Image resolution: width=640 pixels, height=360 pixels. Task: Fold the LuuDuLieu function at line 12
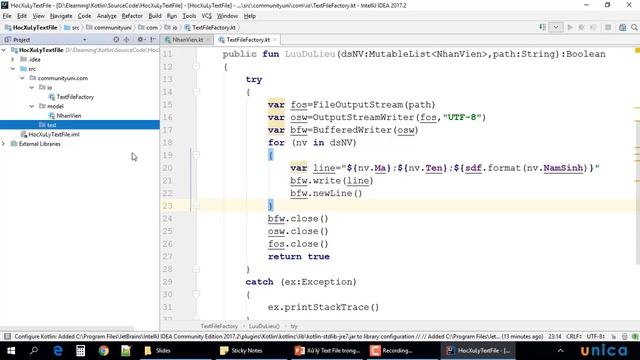pos(196,67)
